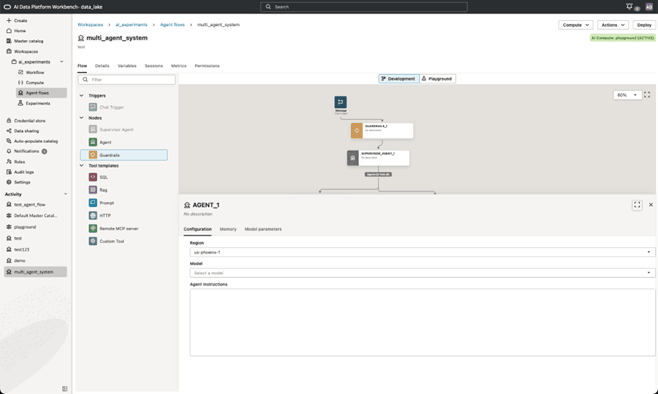This screenshot has width=658, height=394.
Task: Collapse the Triggers section
Action: tap(81, 95)
